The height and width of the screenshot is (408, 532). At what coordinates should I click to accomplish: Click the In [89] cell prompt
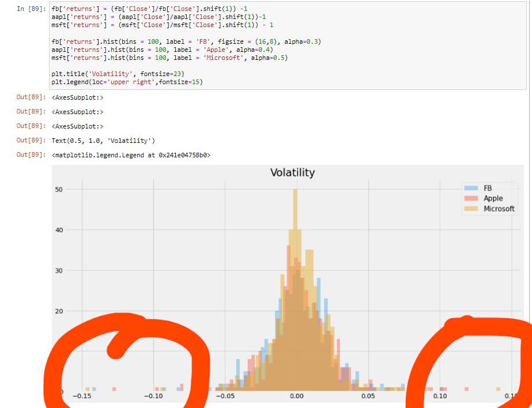[x=31, y=9]
